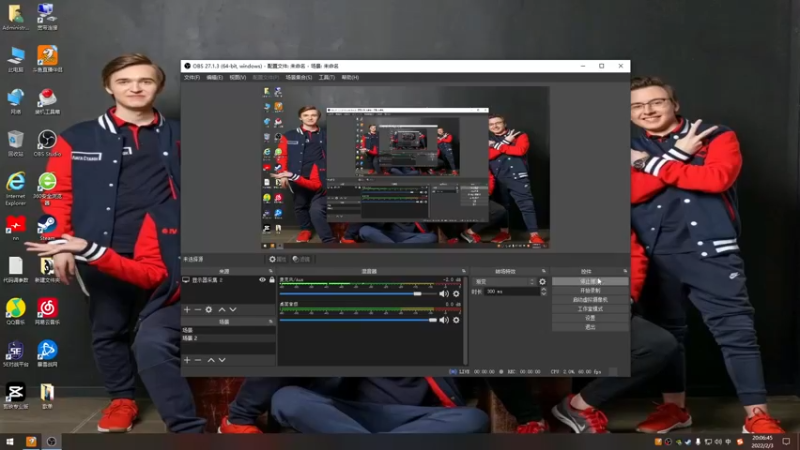Move source up with arrow icon
Screen dimensions: 800x450
point(222,310)
